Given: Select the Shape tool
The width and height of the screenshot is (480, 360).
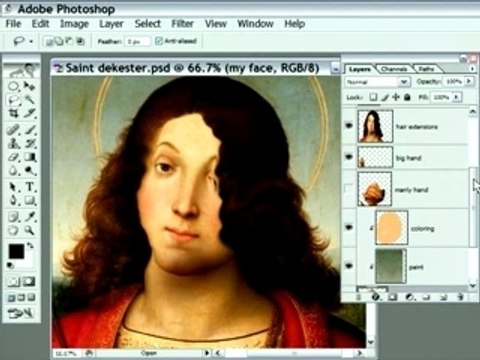Looking at the screenshot, I should [30, 200].
